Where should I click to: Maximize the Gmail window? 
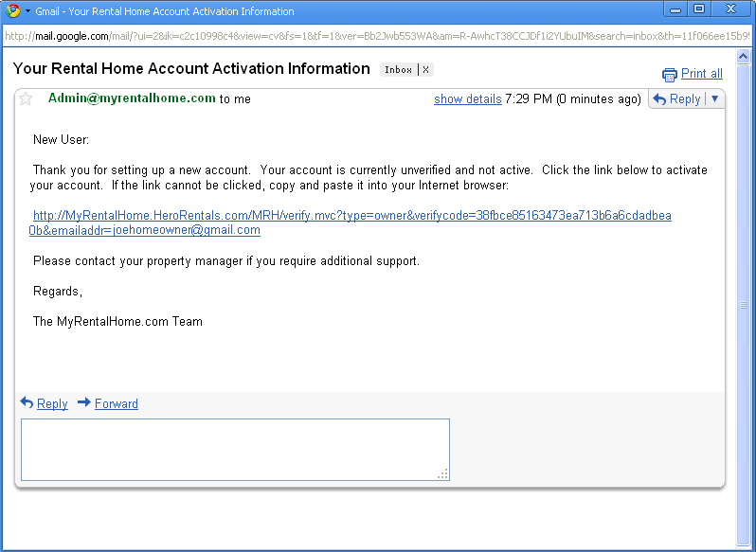pyautogui.click(x=699, y=9)
